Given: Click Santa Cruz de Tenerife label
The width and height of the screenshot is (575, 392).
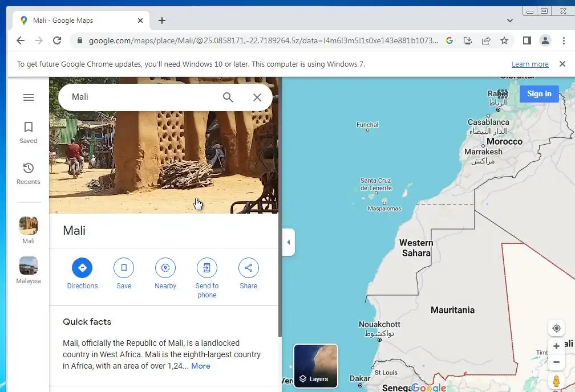Looking at the screenshot, I should coord(376,184).
